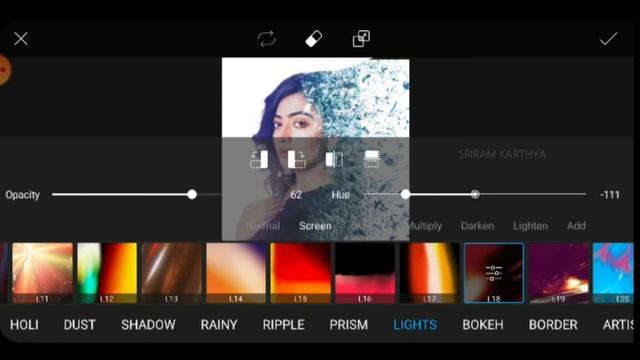The height and width of the screenshot is (360, 640).
Task: Switch to the PRISM category
Action: [349, 325]
